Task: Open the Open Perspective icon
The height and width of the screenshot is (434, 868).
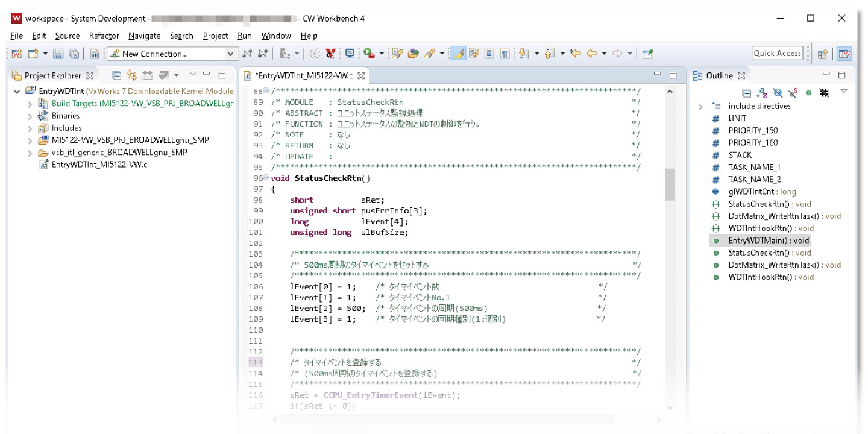Action: pos(822,54)
